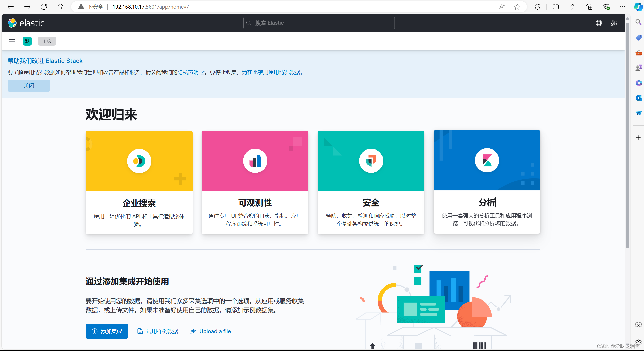Image resolution: width=644 pixels, height=351 pixels.
Task: Open the 隐私声明 privacy statement link
Action: (191, 72)
